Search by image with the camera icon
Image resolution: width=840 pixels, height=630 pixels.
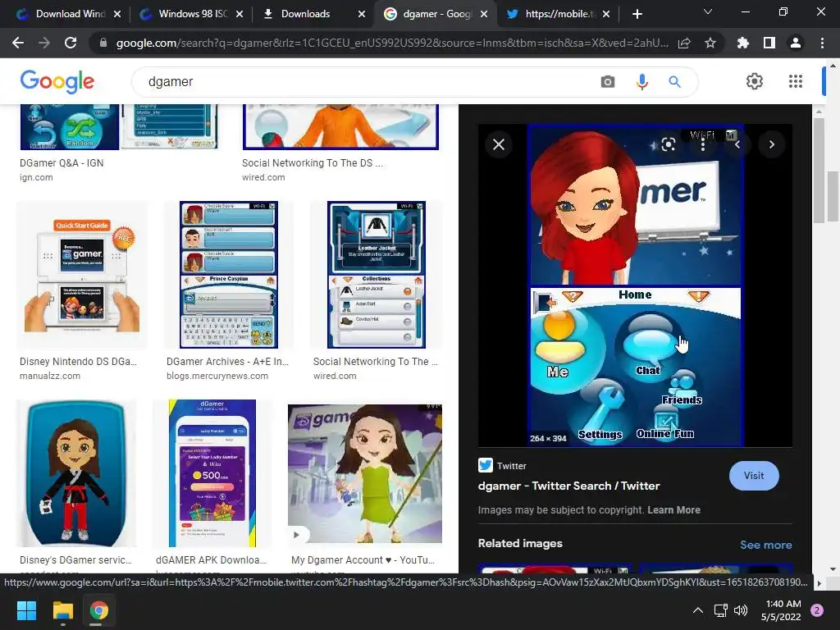point(608,82)
